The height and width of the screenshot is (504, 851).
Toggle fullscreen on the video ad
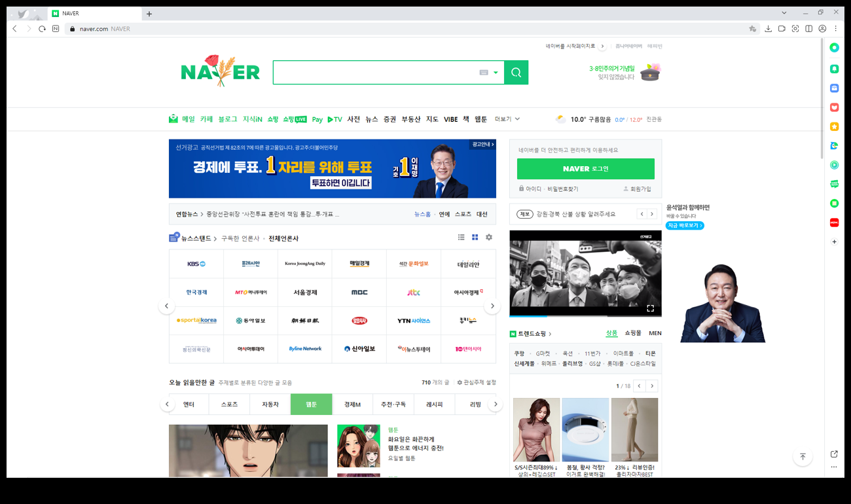(x=650, y=308)
